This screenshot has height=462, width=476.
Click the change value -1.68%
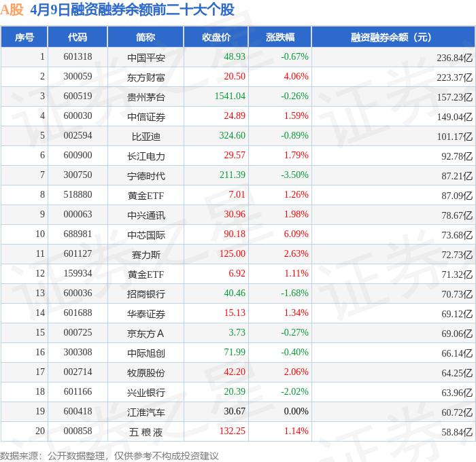point(294,294)
